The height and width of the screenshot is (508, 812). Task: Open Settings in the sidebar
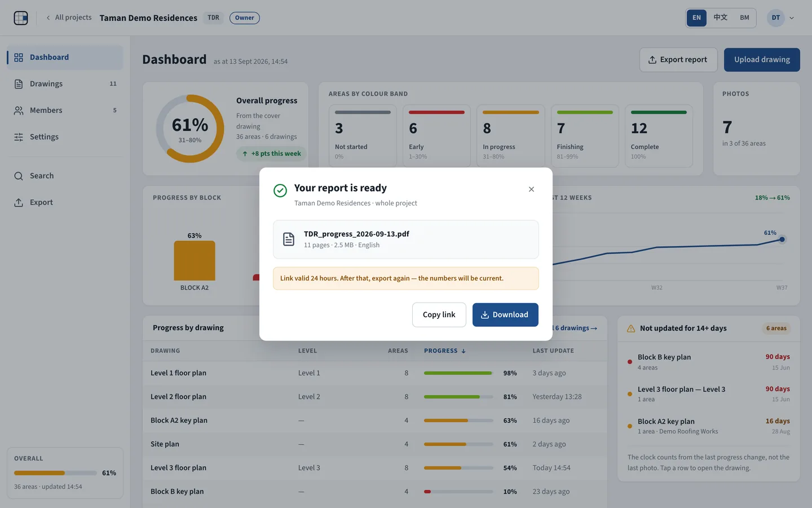click(65, 137)
